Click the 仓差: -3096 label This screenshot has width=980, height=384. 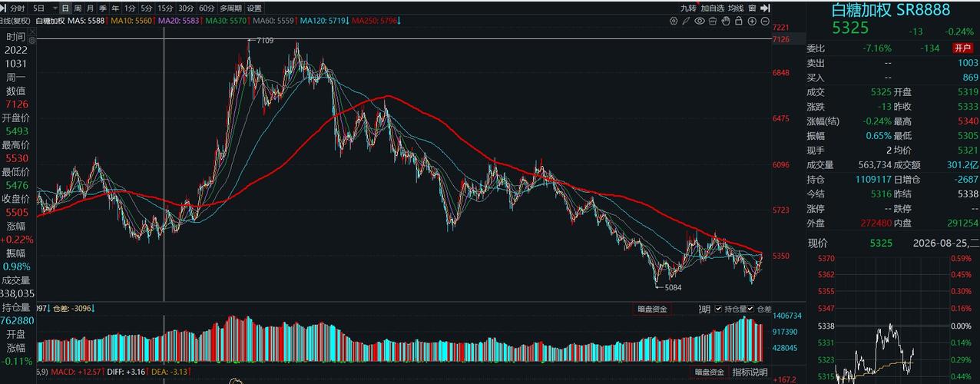pos(72,309)
